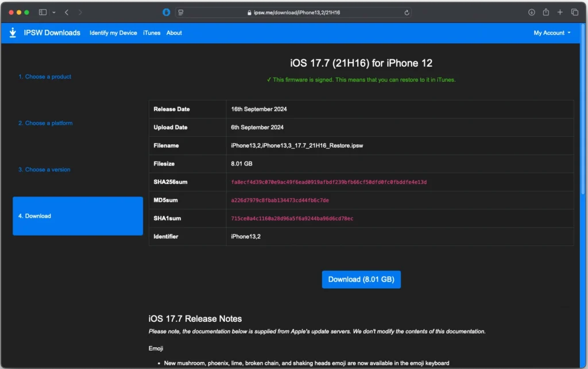
Task: Open the My Account dropdown
Action: 551,33
